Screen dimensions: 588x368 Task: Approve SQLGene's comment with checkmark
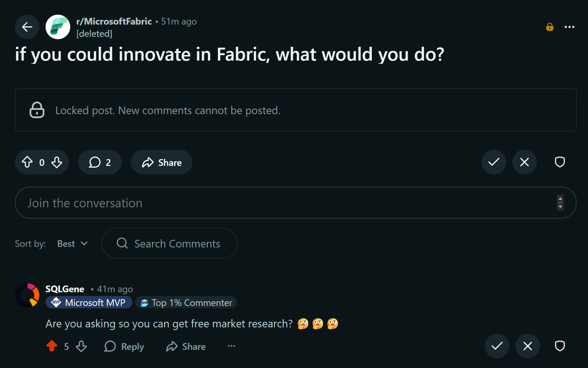497,346
